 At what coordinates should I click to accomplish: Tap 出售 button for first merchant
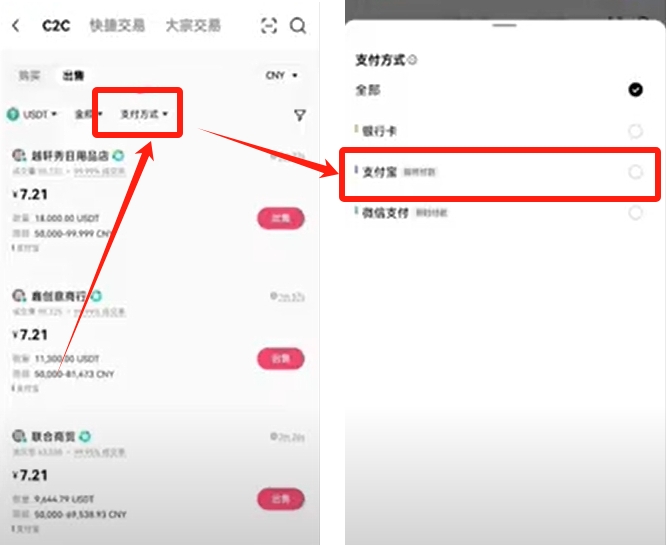281,218
